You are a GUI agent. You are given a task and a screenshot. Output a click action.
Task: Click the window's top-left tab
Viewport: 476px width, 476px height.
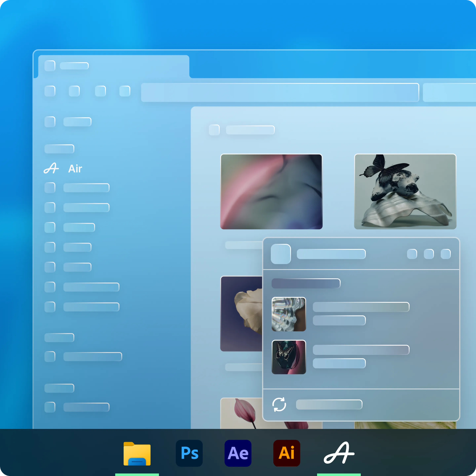coord(113,66)
